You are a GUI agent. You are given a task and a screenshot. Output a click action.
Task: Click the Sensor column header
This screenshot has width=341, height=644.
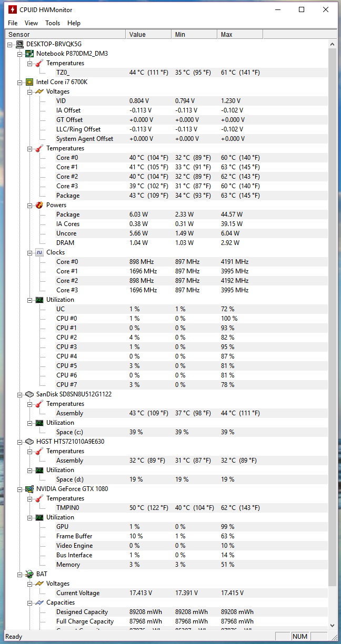click(65, 34)
